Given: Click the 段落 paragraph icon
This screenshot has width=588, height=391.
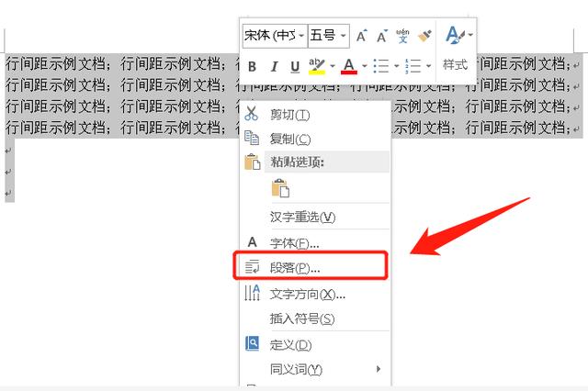Looking at the screenshot, I should click(x=252, y=266).
